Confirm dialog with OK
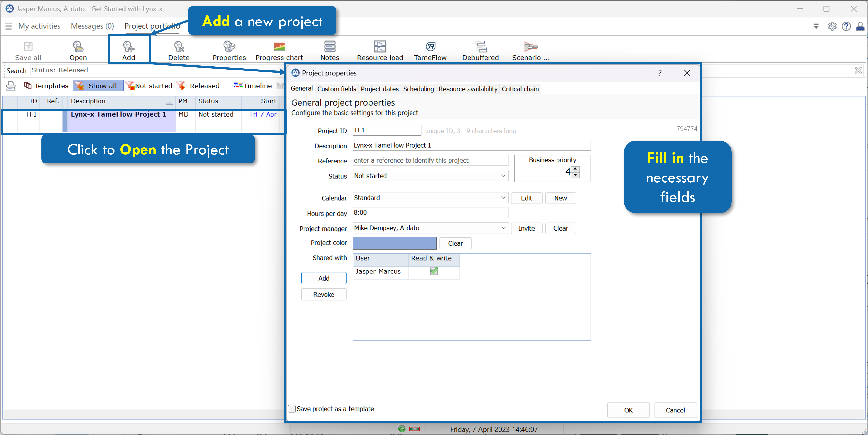 click(x=628, y=410)
